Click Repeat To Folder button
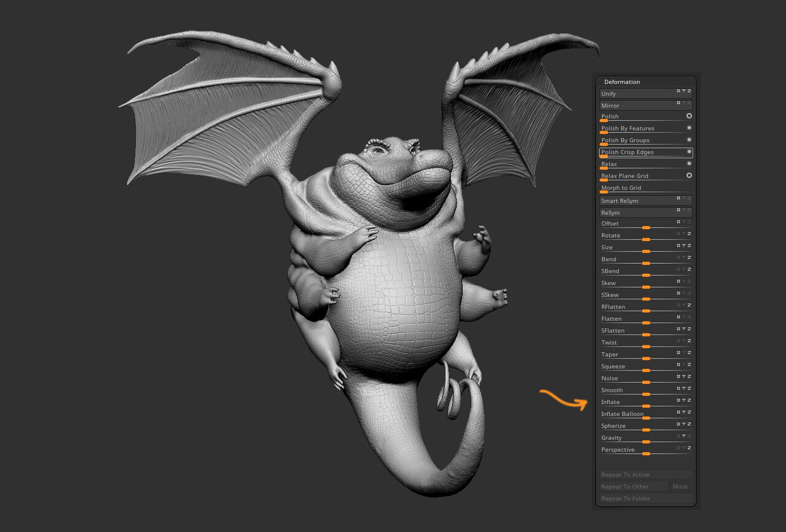The image size is (786, 532). pos(646,498)
